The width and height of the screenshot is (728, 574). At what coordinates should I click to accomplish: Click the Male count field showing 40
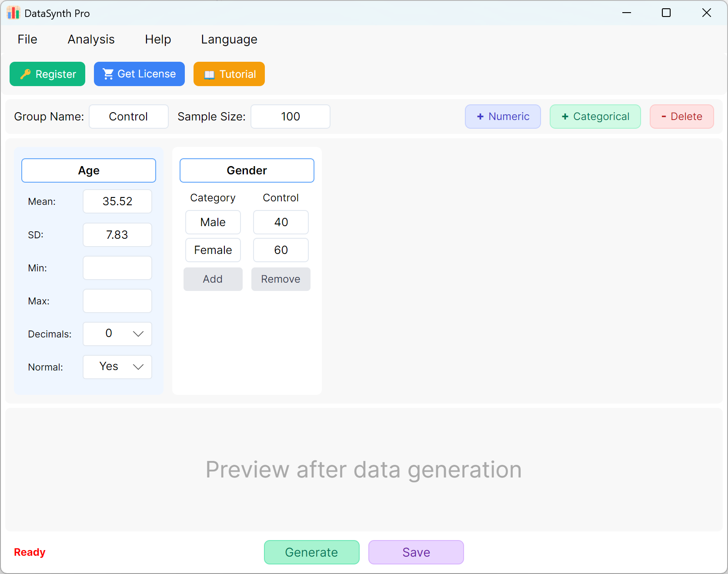(281, 222)
